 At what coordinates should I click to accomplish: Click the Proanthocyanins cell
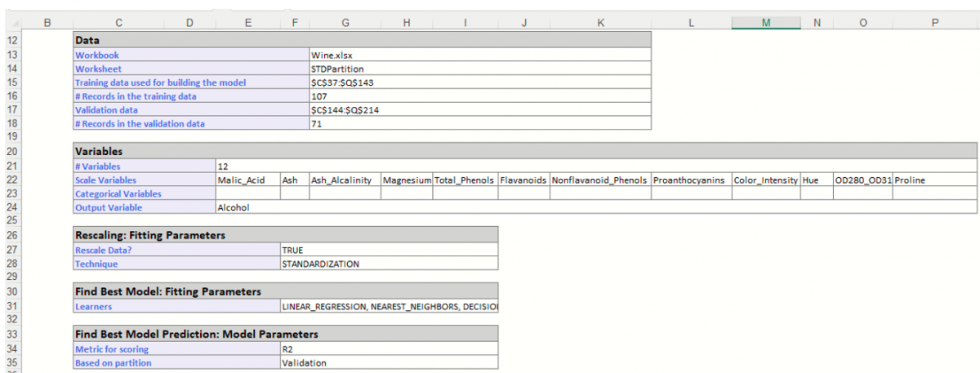pos(690,180)
